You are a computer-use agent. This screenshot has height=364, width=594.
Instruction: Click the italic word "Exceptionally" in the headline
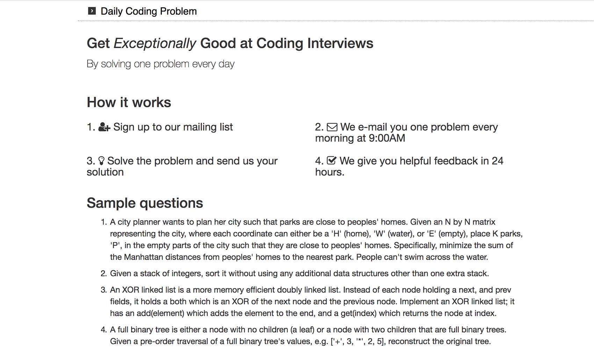(155, 43)
